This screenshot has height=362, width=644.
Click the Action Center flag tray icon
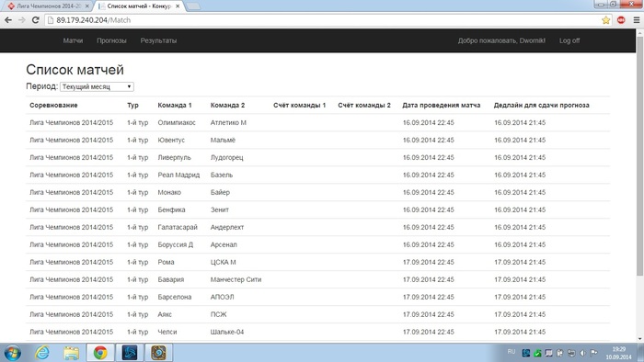pyautogui.click(x=594, y=353)
